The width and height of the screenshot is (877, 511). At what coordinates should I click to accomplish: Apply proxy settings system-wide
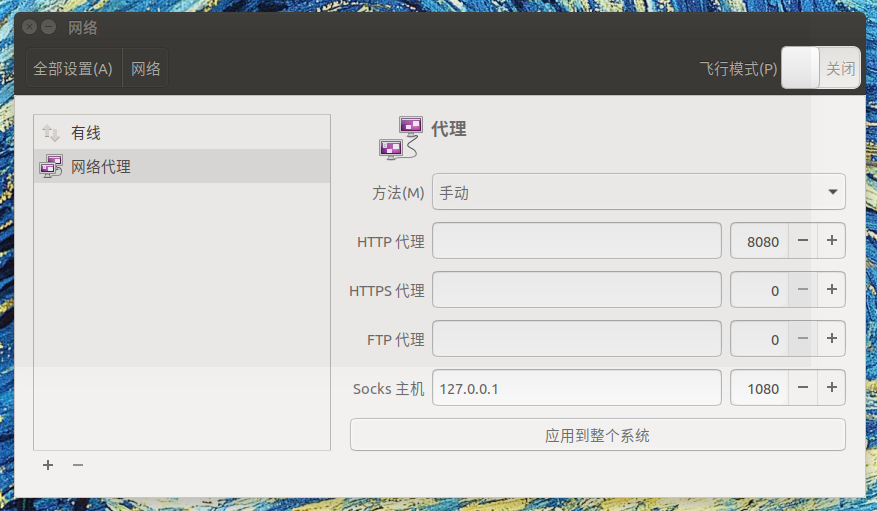click(x=597, y=435)
